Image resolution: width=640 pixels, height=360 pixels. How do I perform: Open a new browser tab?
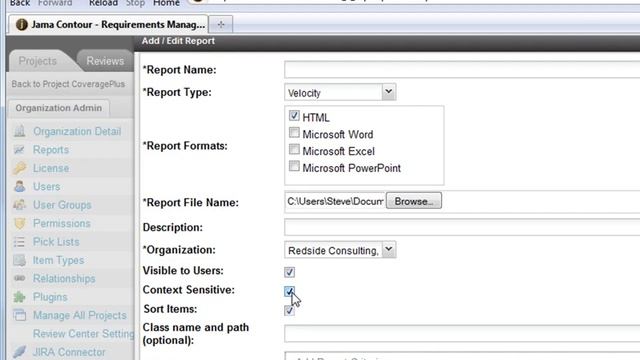(221, 24)
